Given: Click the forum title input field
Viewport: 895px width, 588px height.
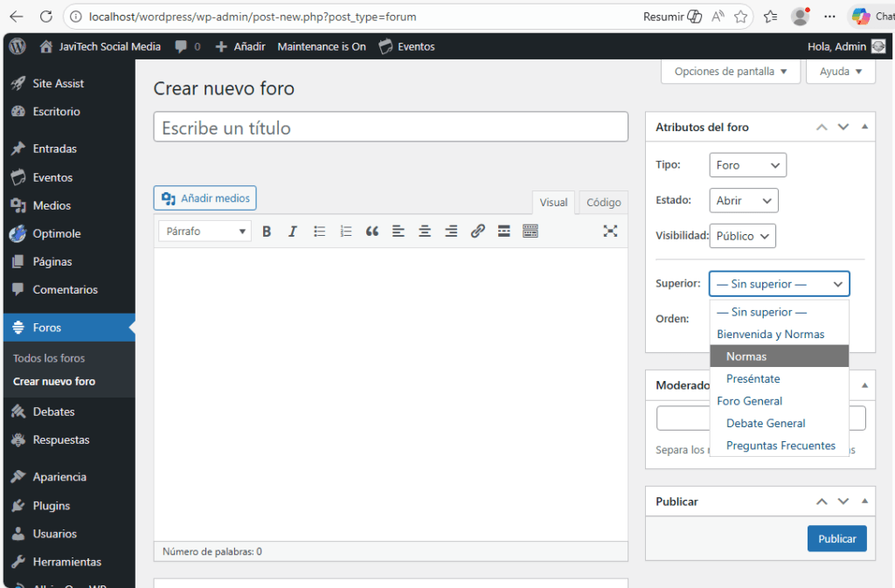Looking at the screenshot, I should pyautogui.click(x=391, y=128).
